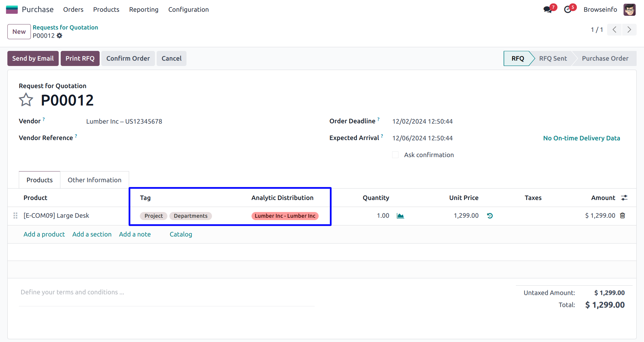Click the gear icon beside P00012
Viewport: 644px width, 342px height.
[x=60, y=36]
